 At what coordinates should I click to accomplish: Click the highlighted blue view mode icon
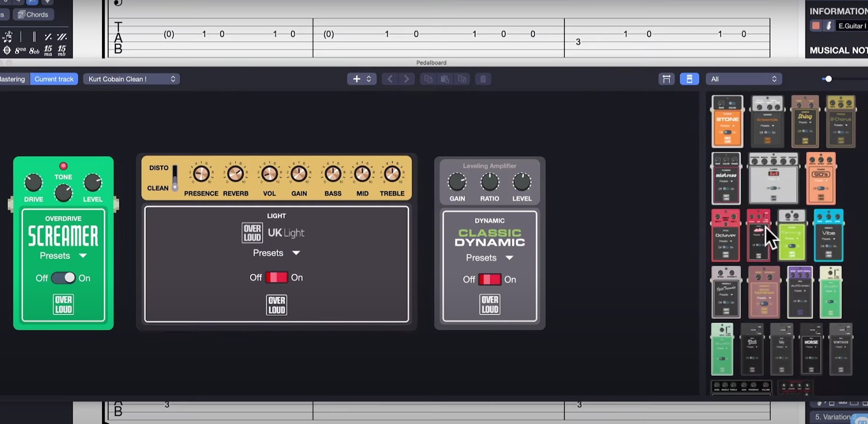[x=689, y=79]
